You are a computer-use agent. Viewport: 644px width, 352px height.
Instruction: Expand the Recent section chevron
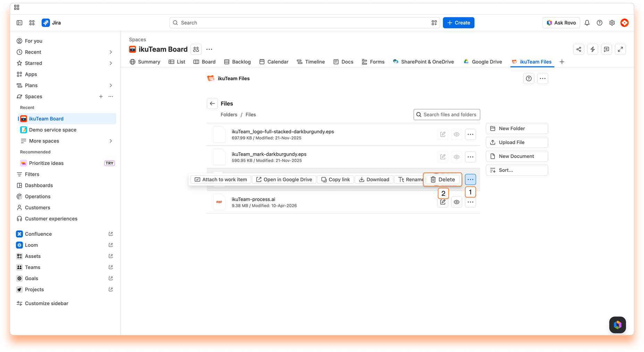(111, 52)
